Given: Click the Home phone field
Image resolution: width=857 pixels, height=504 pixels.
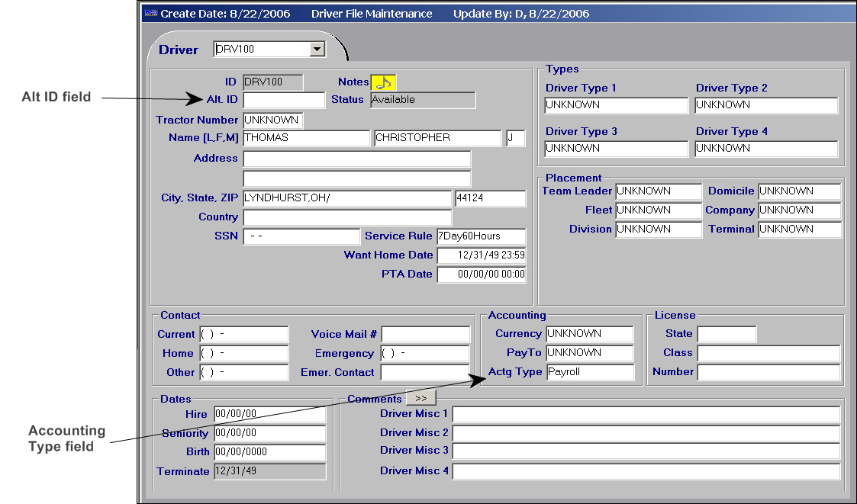Looking at the screenshot, I should tap(243, 353).
